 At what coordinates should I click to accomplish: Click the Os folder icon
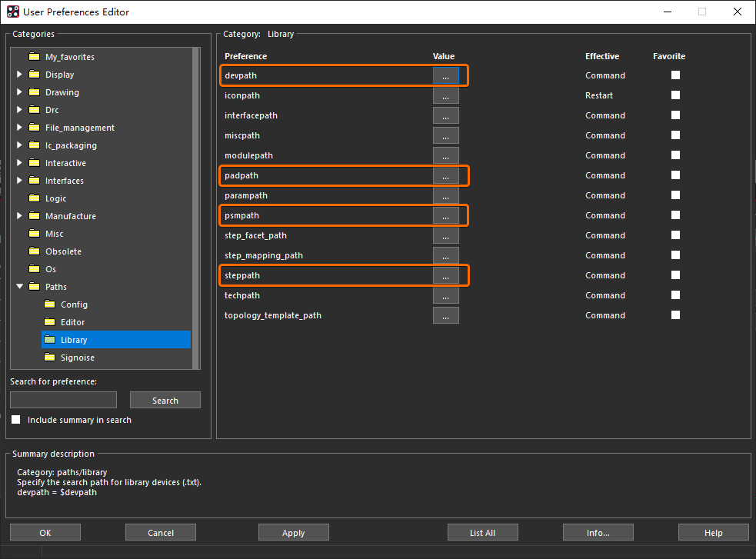pos(34,269)
